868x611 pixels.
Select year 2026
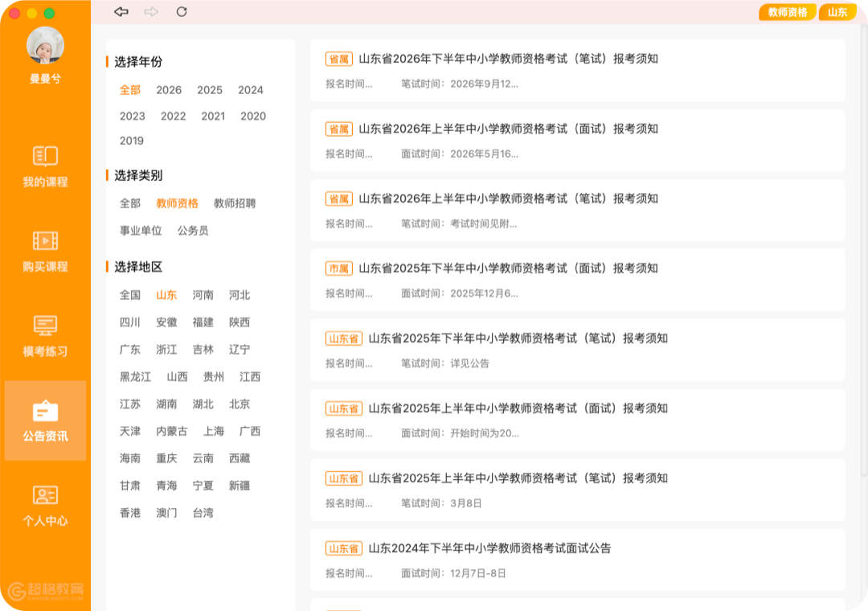click(169, 90)
